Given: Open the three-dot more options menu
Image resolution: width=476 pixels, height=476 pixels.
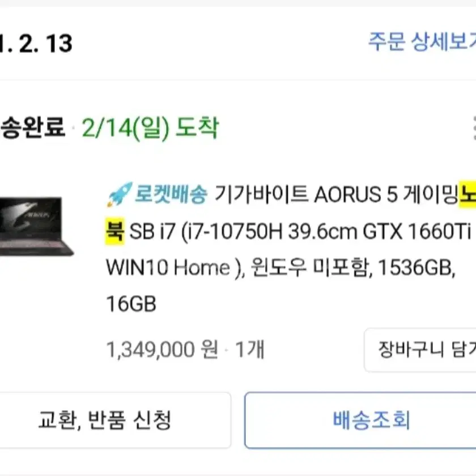Looking at the screenshot, I should tap(474, 127).
